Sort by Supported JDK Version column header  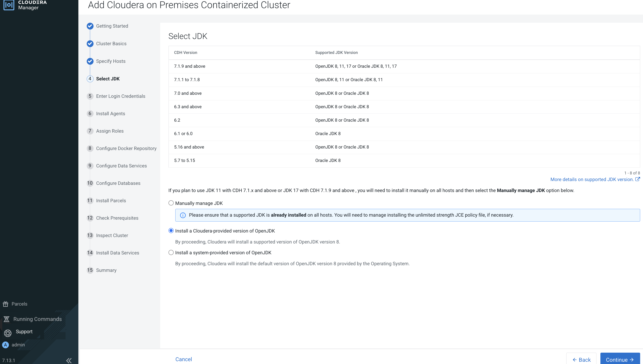(336, 53)
